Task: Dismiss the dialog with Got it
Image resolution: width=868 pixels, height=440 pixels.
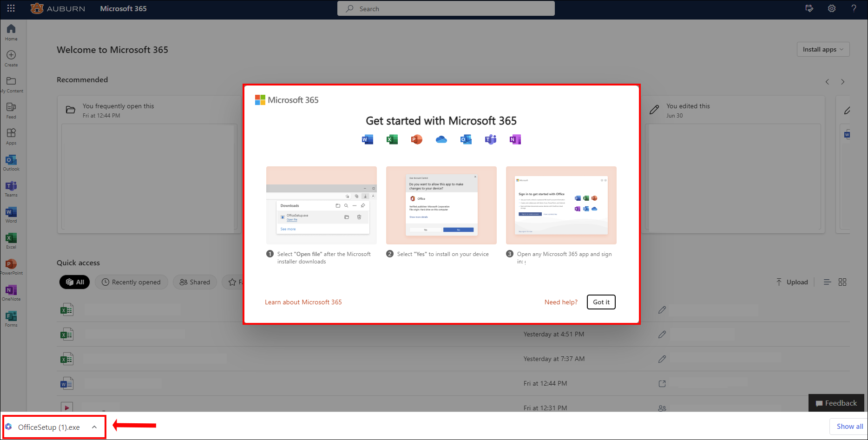Action: (601, 302)
